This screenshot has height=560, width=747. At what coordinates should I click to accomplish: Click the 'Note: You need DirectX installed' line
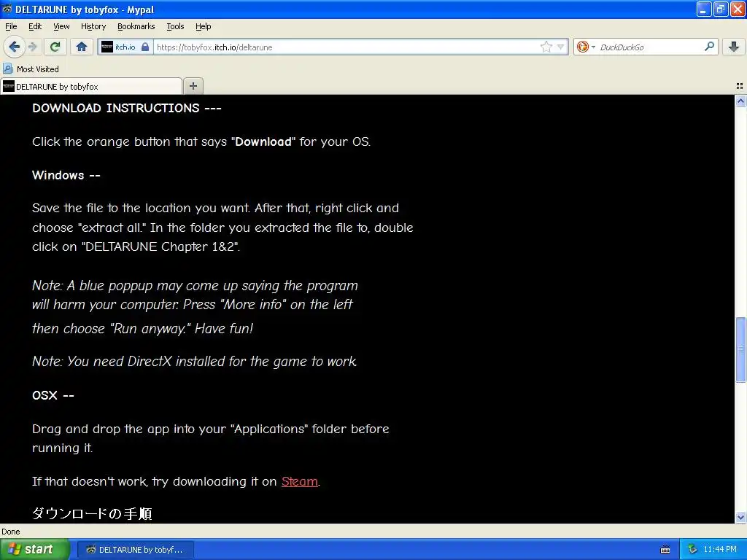point(194,362)
